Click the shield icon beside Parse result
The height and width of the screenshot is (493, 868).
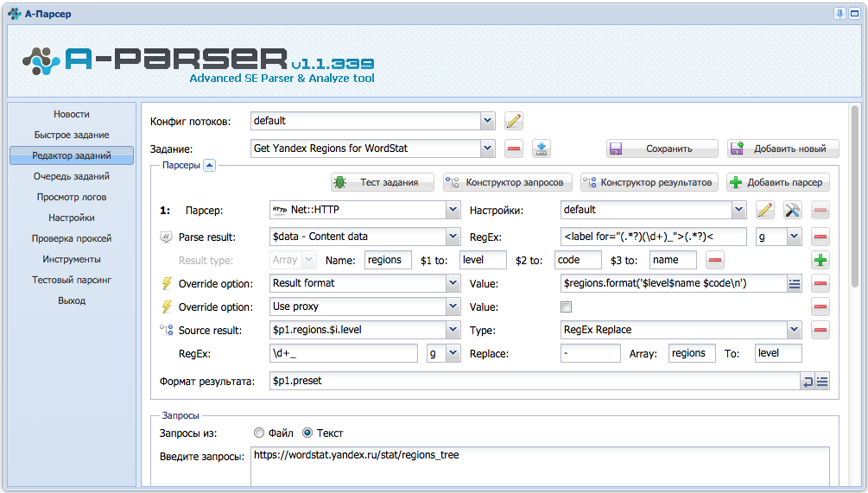pyautogui.click(x=166, y=237)
